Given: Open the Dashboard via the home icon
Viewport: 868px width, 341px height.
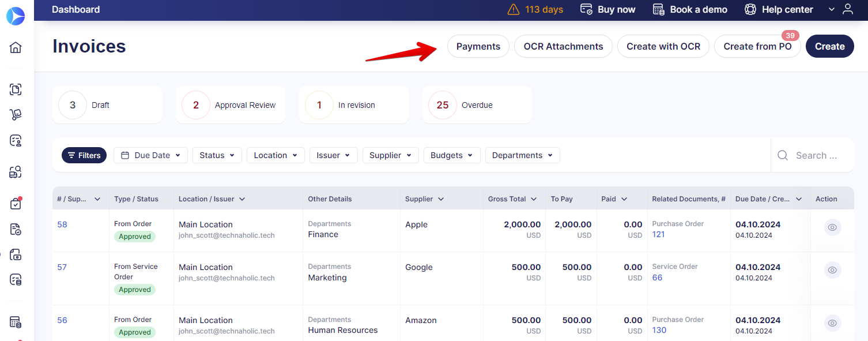Looking at the screenshot, I should point(16,47).
